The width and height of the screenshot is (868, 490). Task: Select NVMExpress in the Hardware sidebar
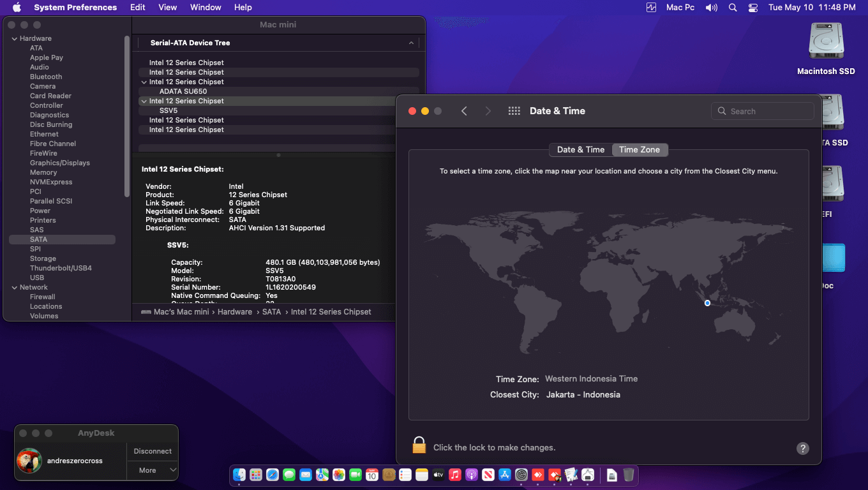[51, 182]
